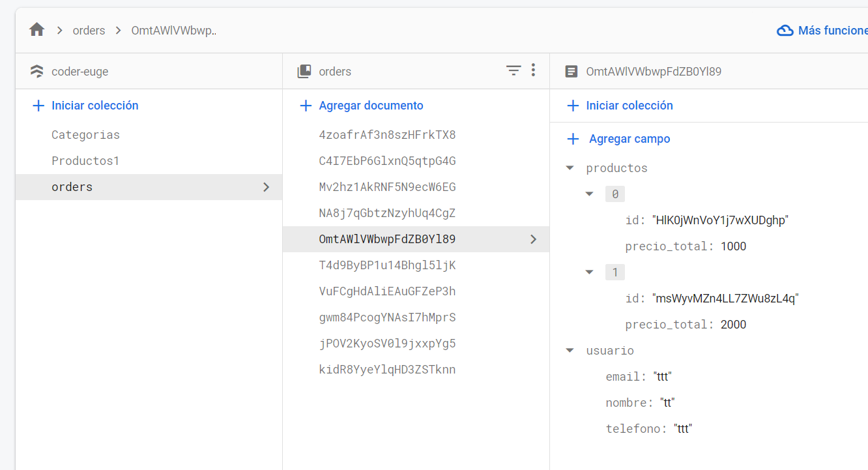Screen dimensions: 868x470
Task: Open the filter icon in the orders panel
Action: coord(514,70)
